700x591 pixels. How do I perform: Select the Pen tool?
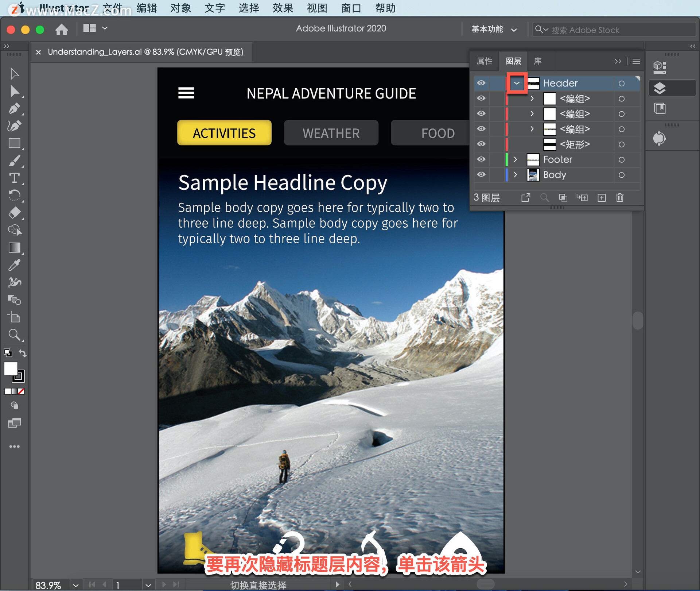pyautogui.click(x=15, y=109)
